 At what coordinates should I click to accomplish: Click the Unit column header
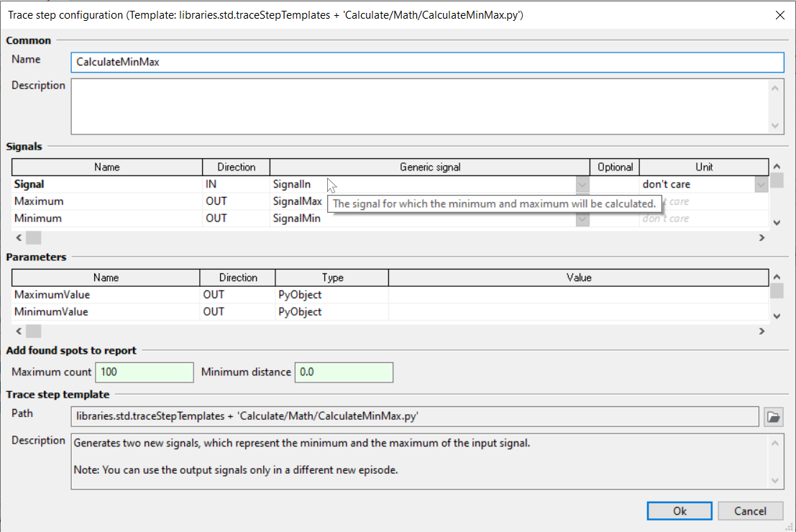[x=704, y=167]
